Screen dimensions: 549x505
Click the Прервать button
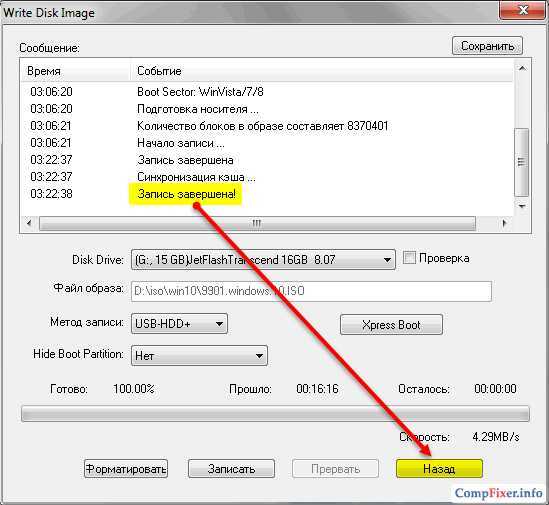tap(335, 469)
